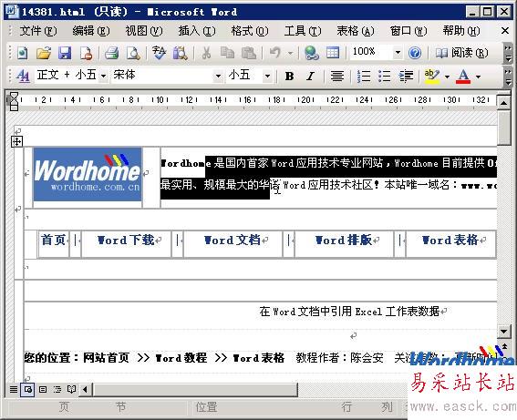This screenshot has width=517, height=420.
Task: Undo the last action
Action: coord(275,53)
